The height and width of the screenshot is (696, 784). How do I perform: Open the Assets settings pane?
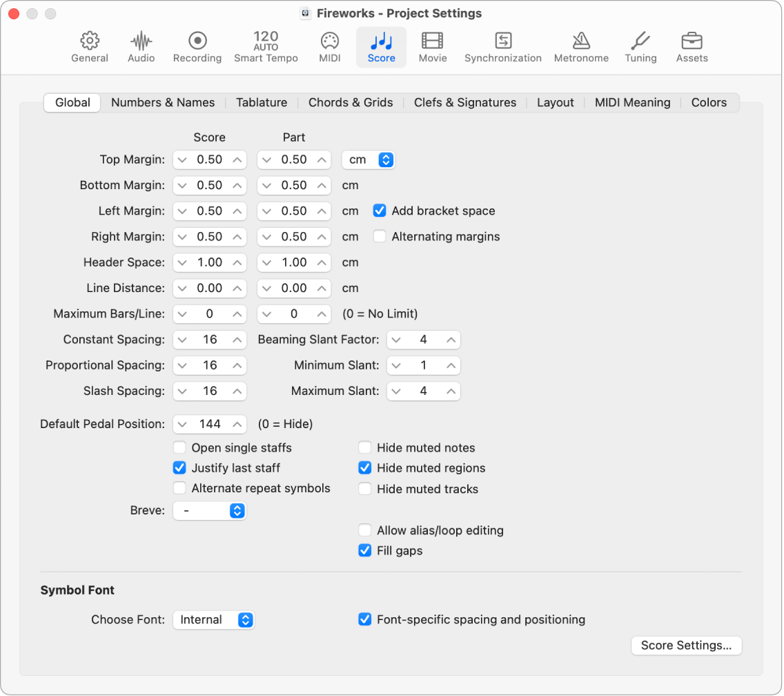[692, 45]
